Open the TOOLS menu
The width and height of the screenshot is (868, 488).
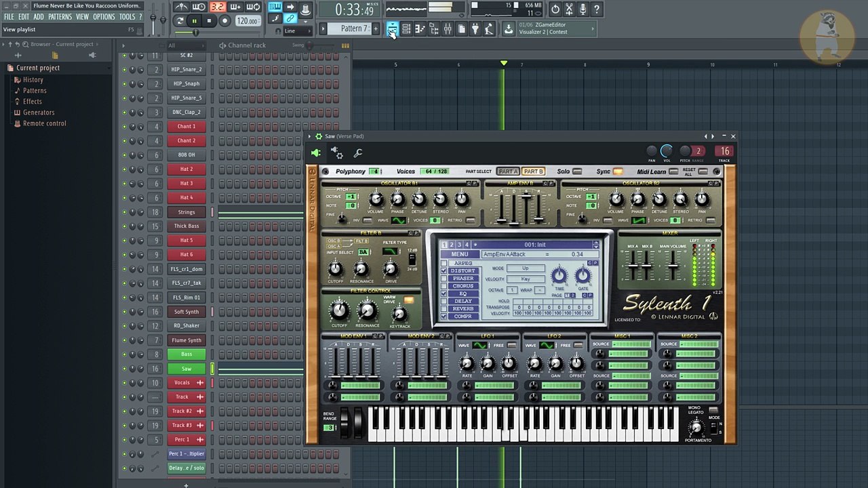(x=127, y=17)
